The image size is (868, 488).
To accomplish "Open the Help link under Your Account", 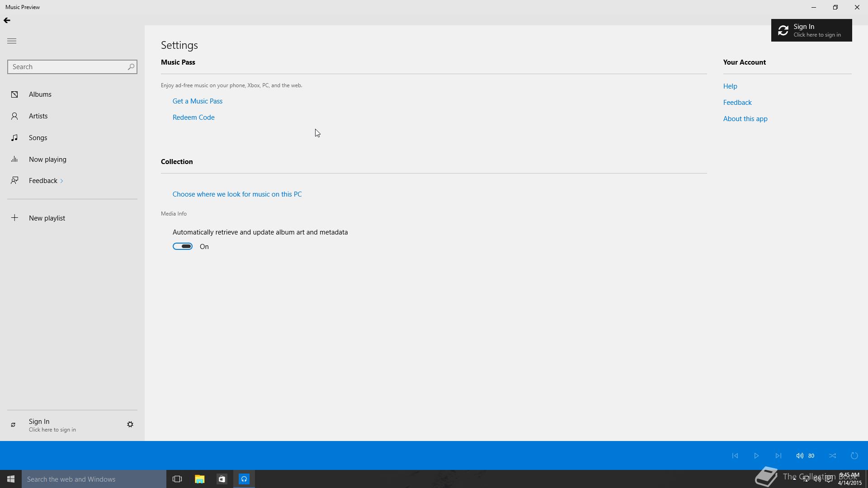I will (730, 86).
